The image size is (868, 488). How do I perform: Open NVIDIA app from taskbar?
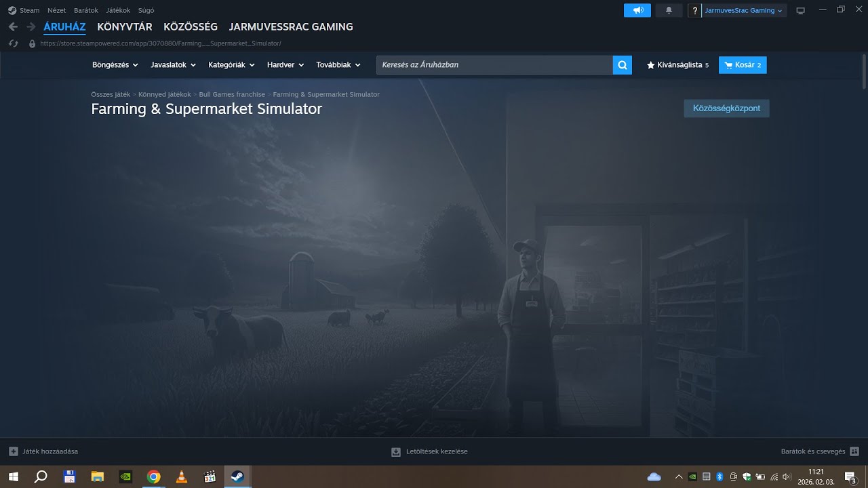[125, 476]
